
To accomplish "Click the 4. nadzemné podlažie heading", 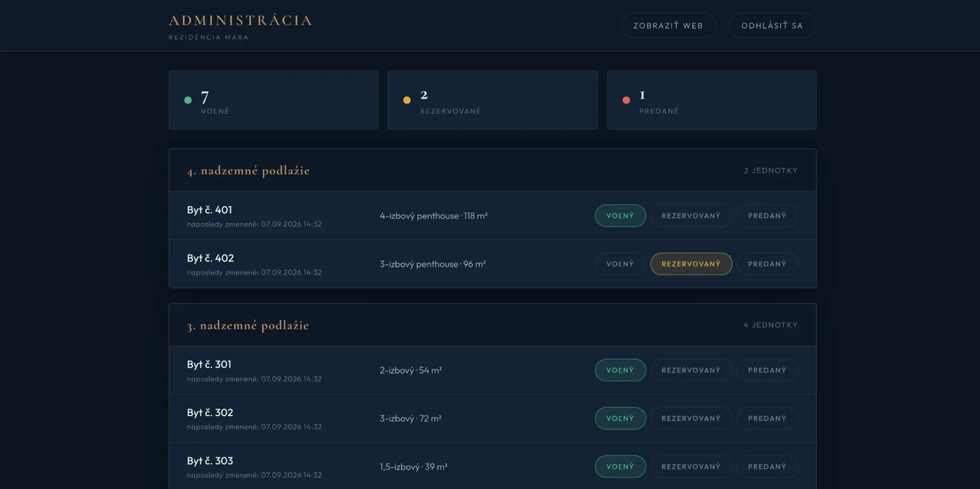I will 248,171.
